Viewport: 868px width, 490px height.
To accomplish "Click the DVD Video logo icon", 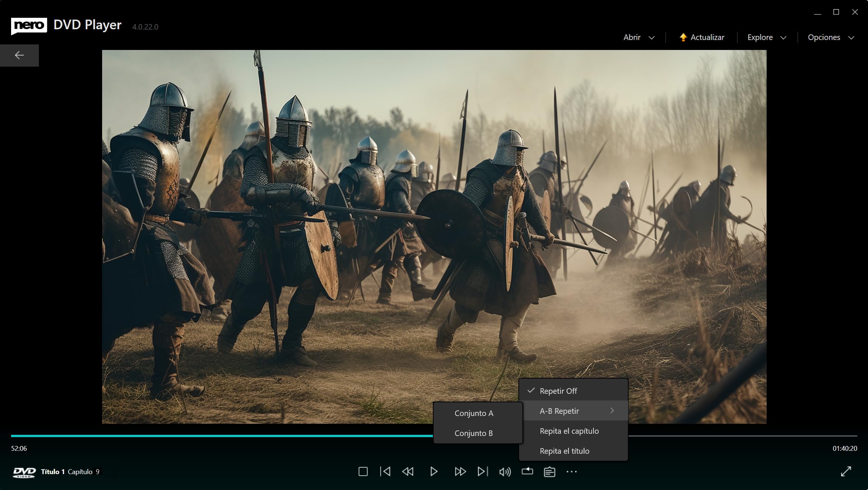I will coord(24,472).
